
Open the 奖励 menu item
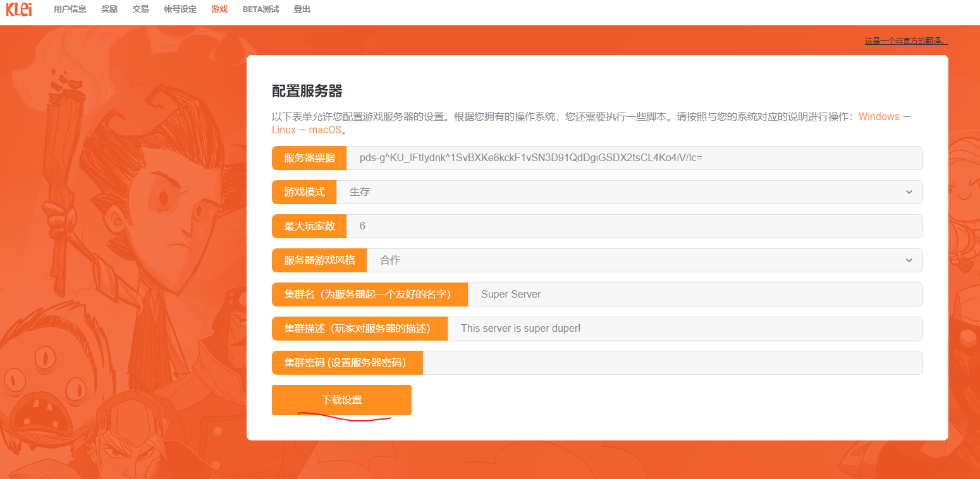[109, 9]
